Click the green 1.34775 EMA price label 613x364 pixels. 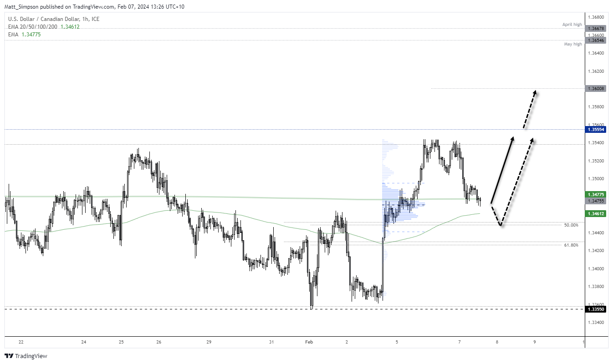pos(596,195)
